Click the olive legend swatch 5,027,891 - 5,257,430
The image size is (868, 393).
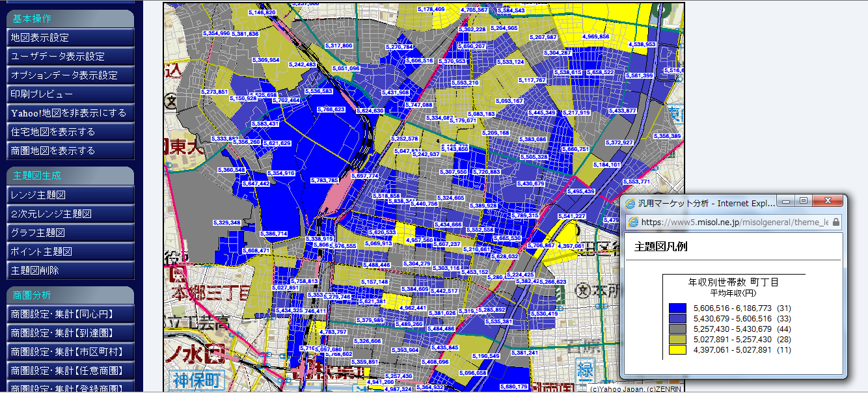pyautogui.click(x=677, y=339)
